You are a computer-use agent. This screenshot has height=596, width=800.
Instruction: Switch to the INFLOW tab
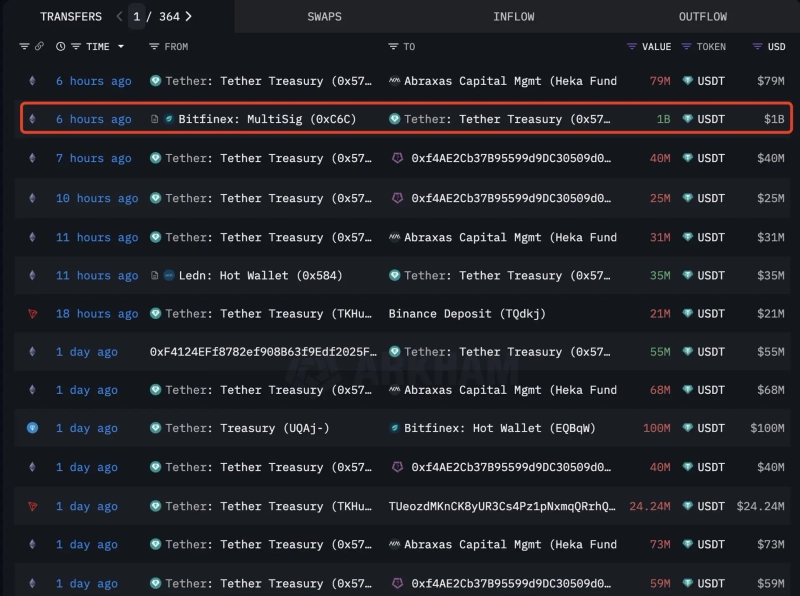click(x=513, y=17)
